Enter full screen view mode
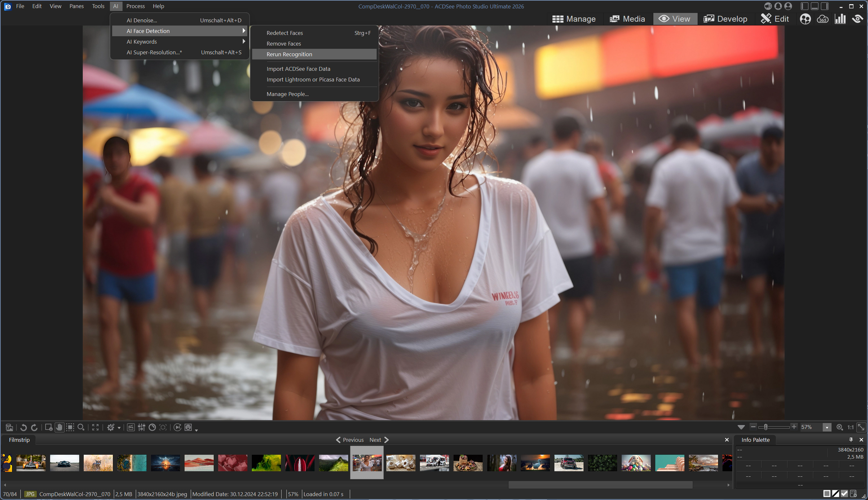868x500 pixels. click(x=95, y=427)
